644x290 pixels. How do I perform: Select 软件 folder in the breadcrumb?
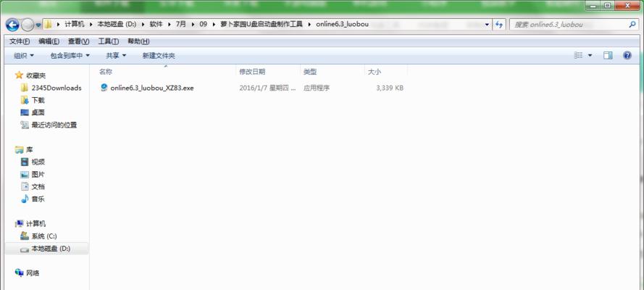click(156, 24)
